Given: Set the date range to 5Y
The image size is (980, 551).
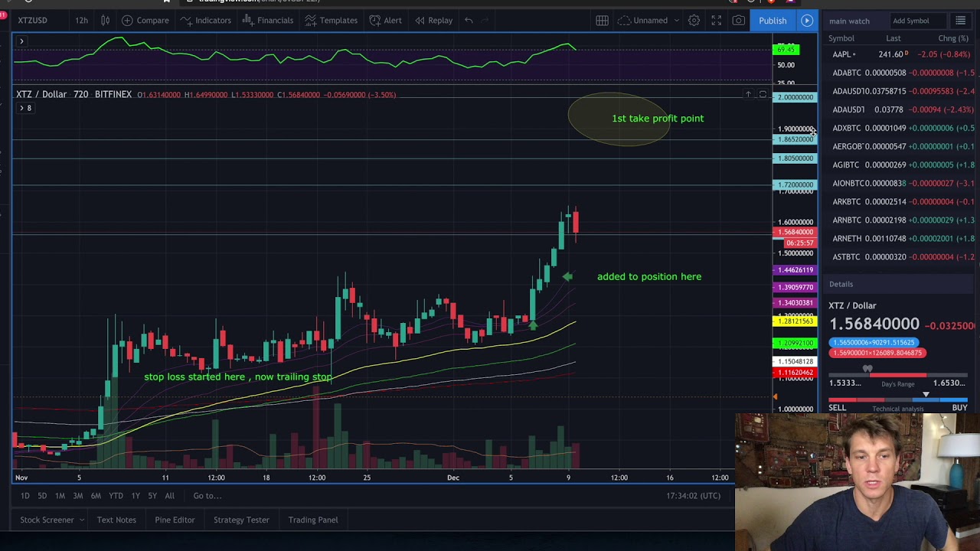Looking at the screenshot, I should (x=152, y=496).
